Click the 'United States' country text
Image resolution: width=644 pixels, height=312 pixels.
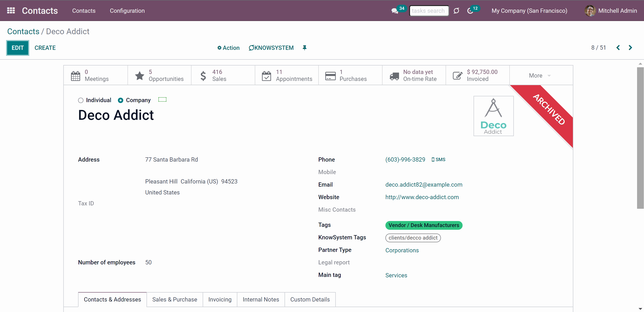pyautogui.click(x=162, y=192)
